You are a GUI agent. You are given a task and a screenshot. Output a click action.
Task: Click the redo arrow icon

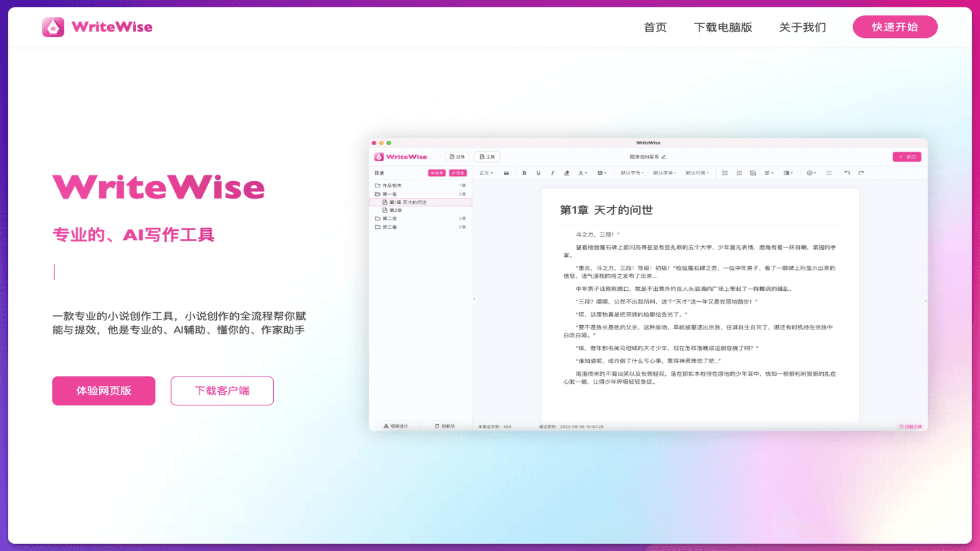coord(861,173)
